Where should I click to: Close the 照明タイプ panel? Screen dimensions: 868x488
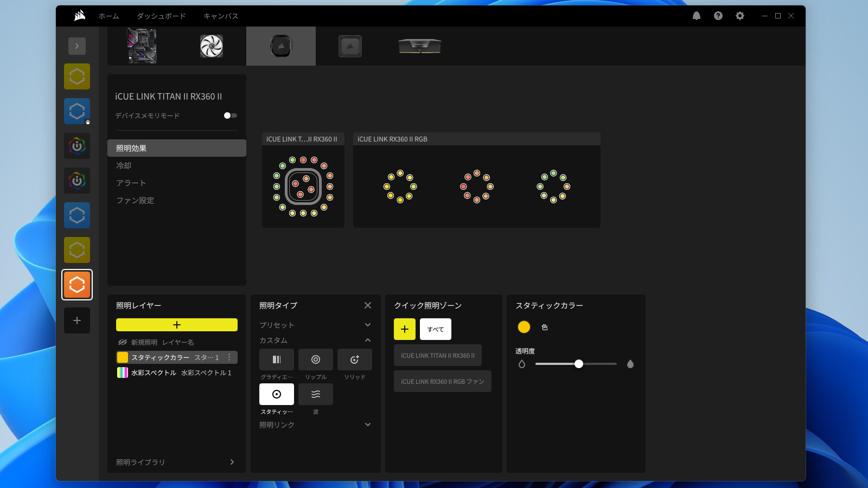point(368,305)
